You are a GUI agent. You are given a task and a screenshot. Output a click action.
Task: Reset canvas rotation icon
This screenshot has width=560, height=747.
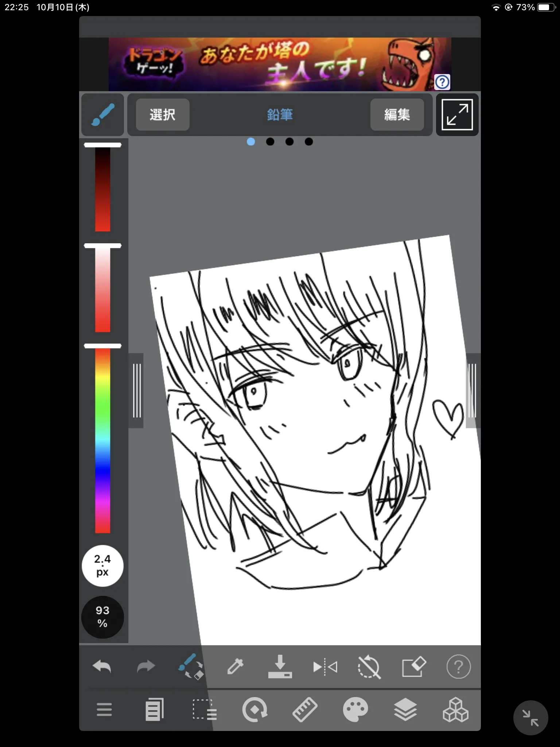click(x=369, y=667)
